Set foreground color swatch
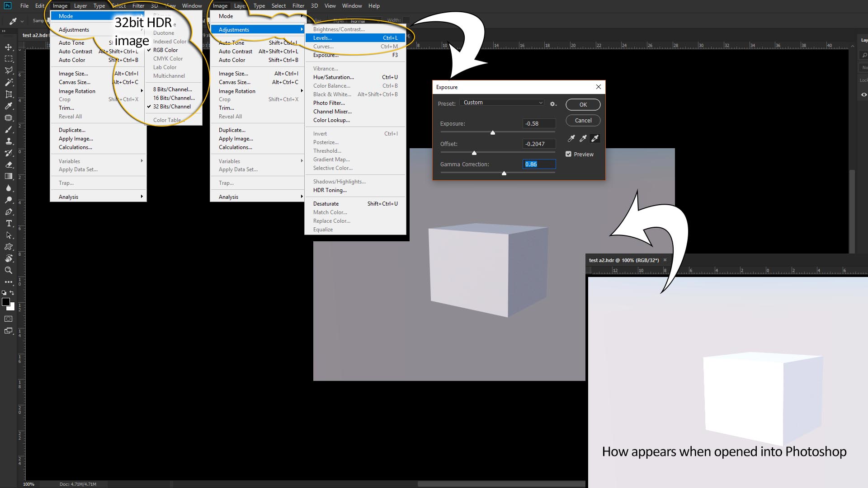This screenshot has width=868, height=488. point(6,302)
